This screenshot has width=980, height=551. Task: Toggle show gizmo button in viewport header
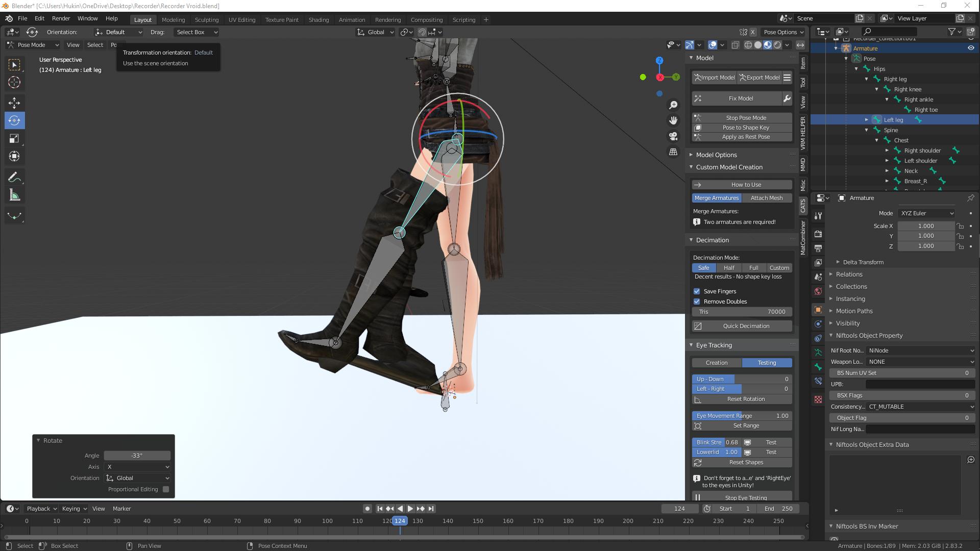690,45
